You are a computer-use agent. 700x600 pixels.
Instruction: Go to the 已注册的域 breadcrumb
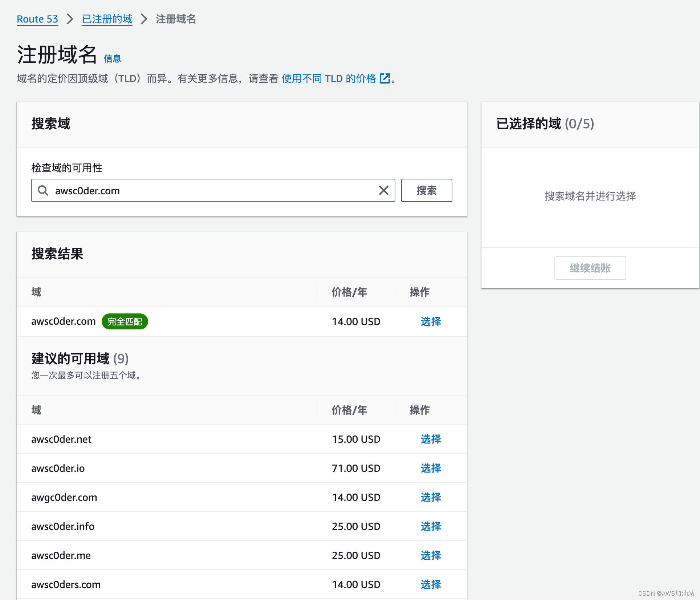(107, 19)
